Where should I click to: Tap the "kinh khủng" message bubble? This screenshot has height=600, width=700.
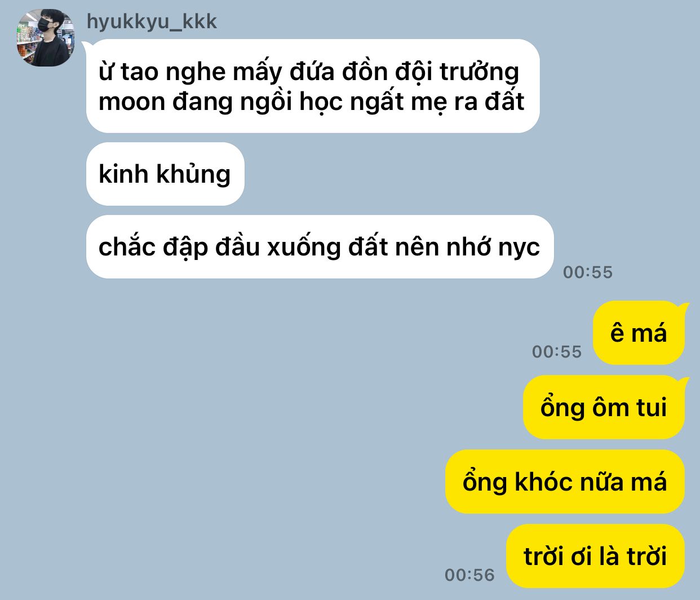coord(165,174)
